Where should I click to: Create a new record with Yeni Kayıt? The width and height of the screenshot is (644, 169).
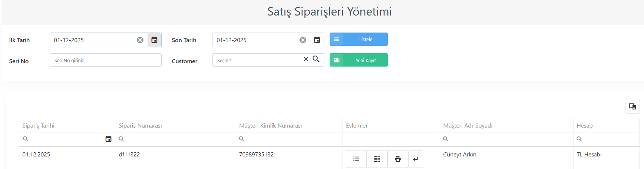(x=359, y=60)
